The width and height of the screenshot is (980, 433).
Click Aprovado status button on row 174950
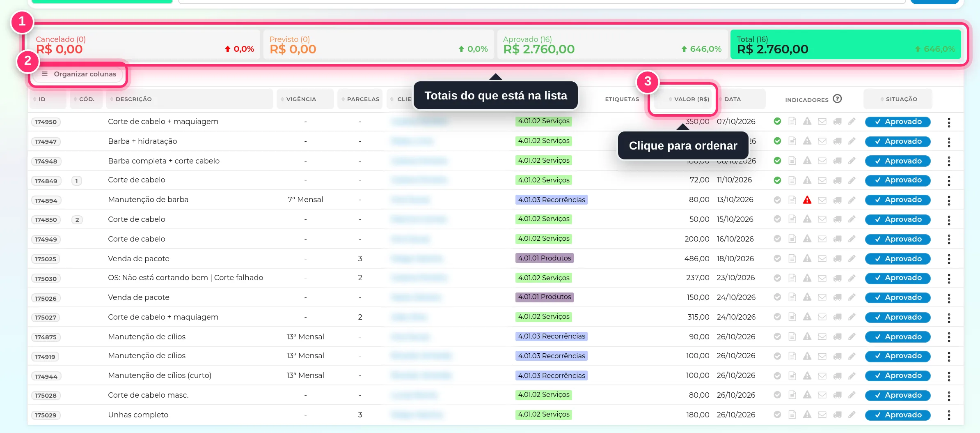tap(898, 122)
